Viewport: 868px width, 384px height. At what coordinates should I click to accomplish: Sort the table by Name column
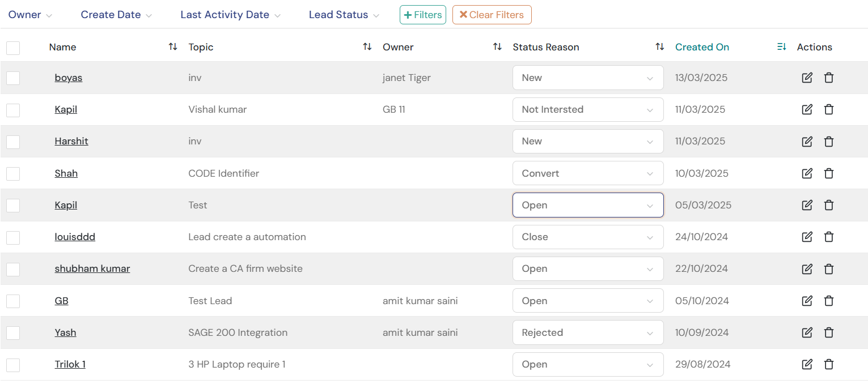pos(173,47)
